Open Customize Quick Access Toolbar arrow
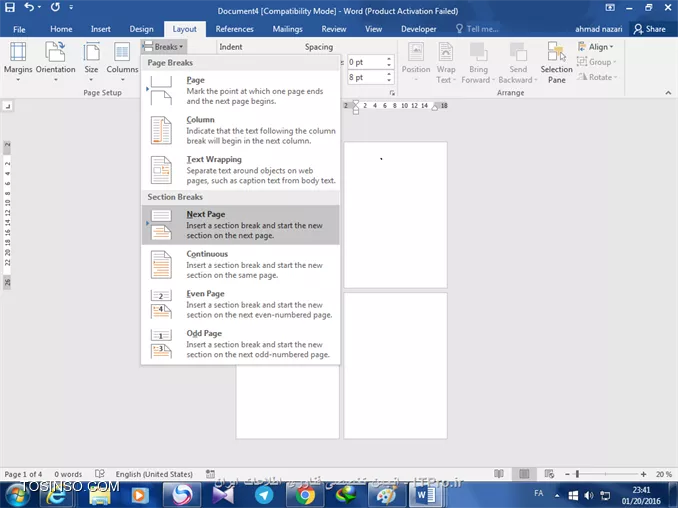The image size is (678, 508). pos(71,7)
